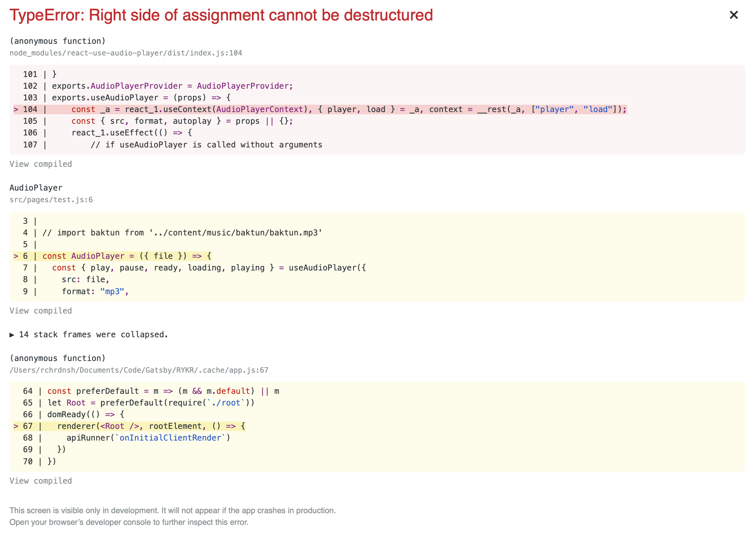Click line 105 destructuring props code

click(182, 121)
